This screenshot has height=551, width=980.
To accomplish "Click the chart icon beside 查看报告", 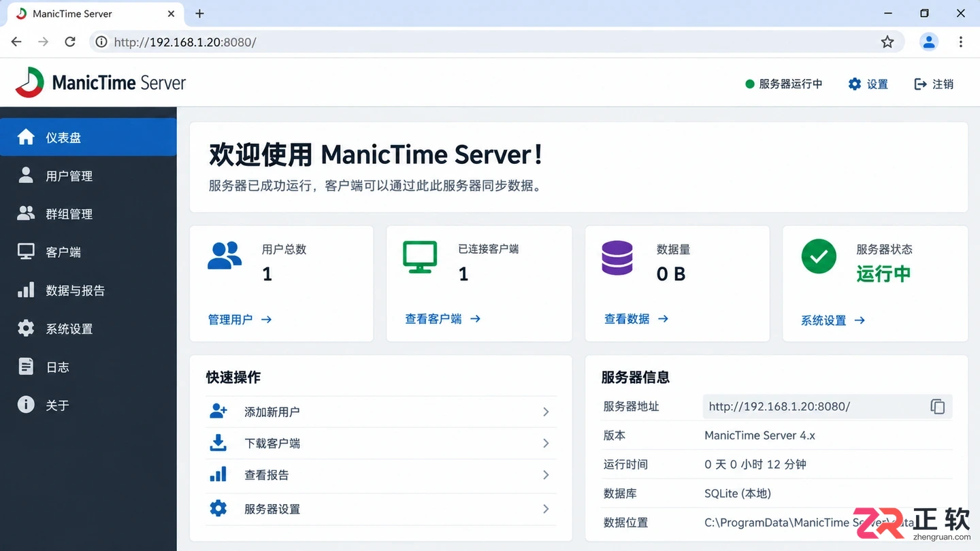I will (218, 474).
